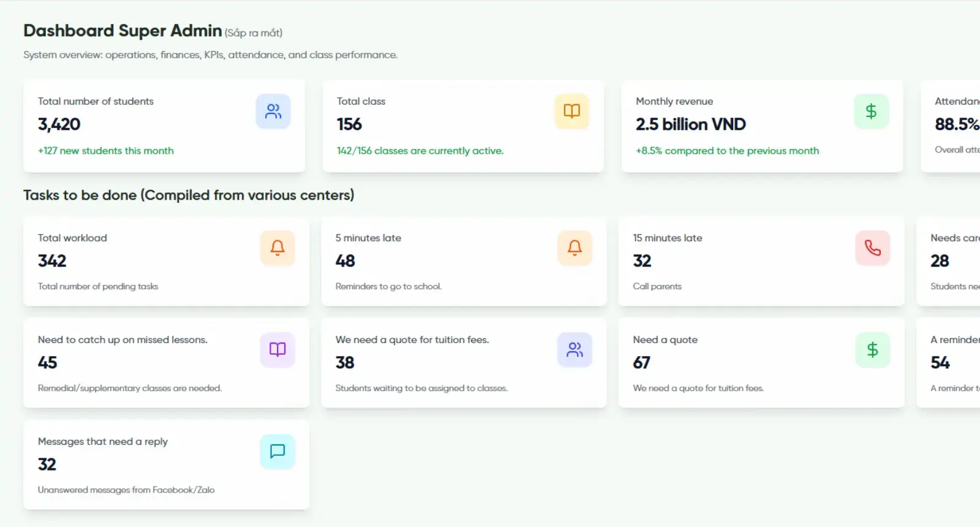Click the 'Total class' label
Image resolution: width=980 pixels, height=527 pixels.
coord(361,101)
